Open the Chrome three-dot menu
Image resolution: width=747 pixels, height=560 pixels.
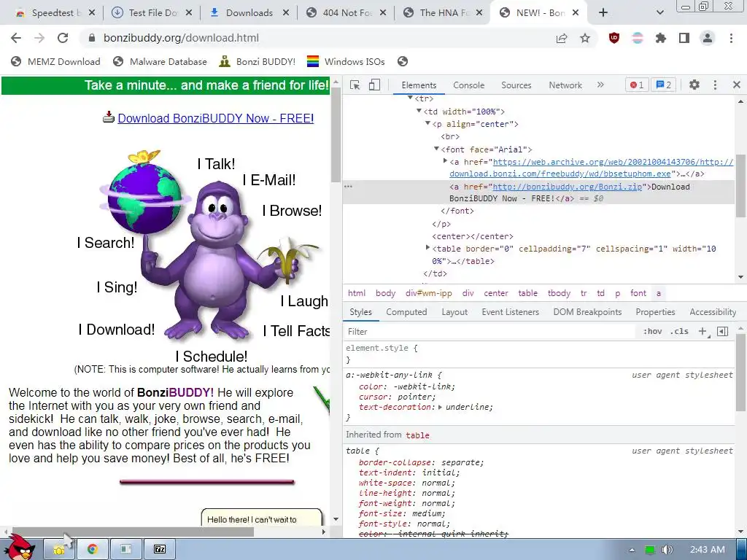point(731,38)
